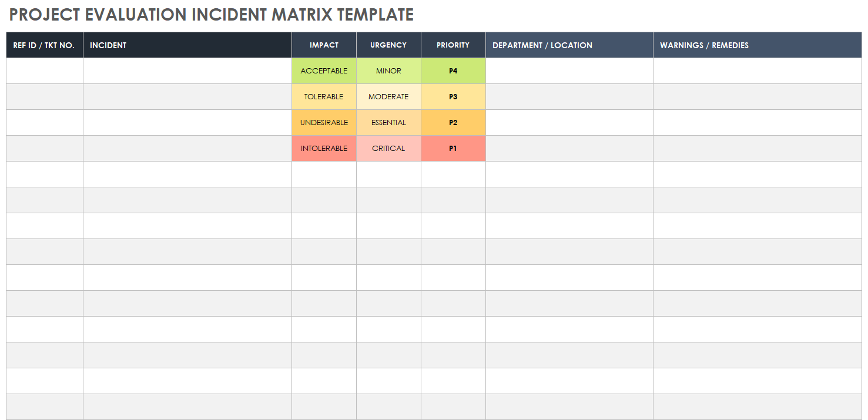The image size is (868, 420).
Task: Click the orange P2 priority cell
Action: 453,123
